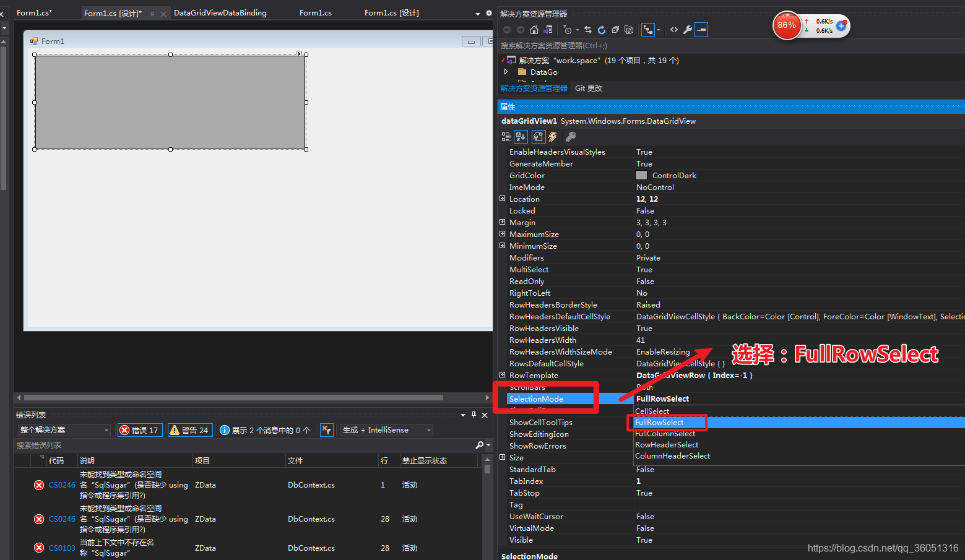The width and height of the screenshot is (965, 560).
Task: Click the CS0103 error code link
Action: [x=62, y=548]
